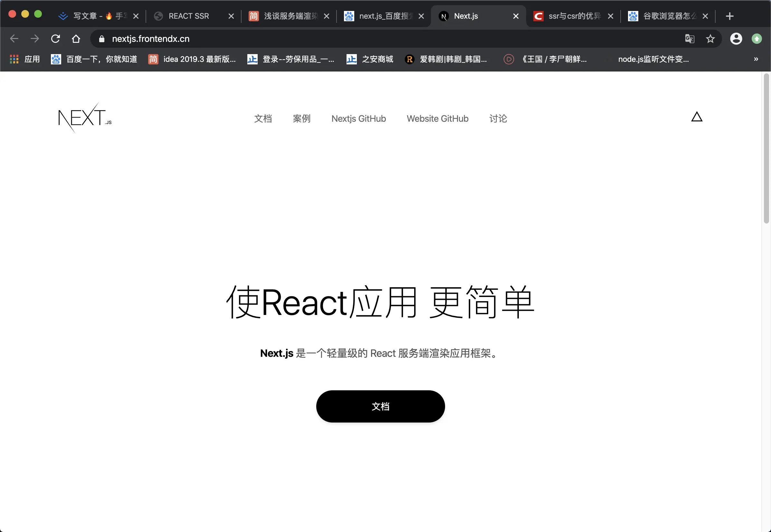Click the triangle Vercel logo icon

[697, 117]
